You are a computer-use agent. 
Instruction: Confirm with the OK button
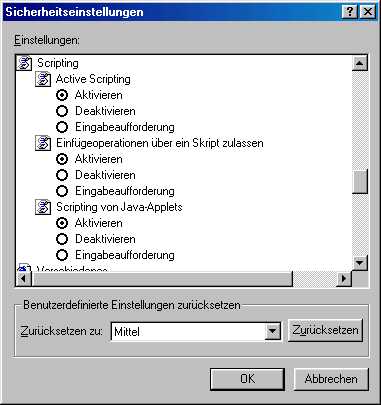coord(247,379)
